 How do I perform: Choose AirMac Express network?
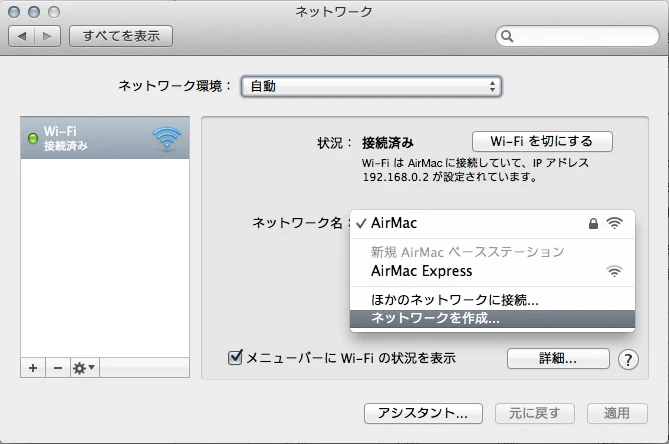tap(492, 271)
